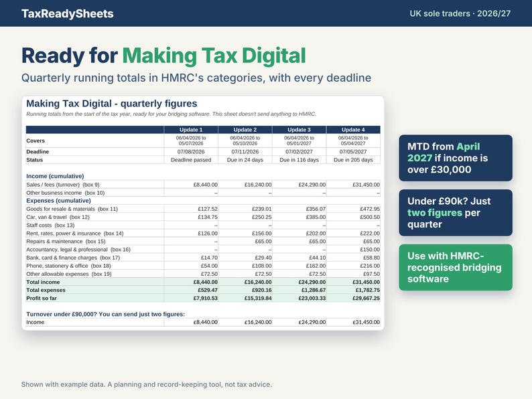Click the £7,910.53 profit so far cell

191,299
